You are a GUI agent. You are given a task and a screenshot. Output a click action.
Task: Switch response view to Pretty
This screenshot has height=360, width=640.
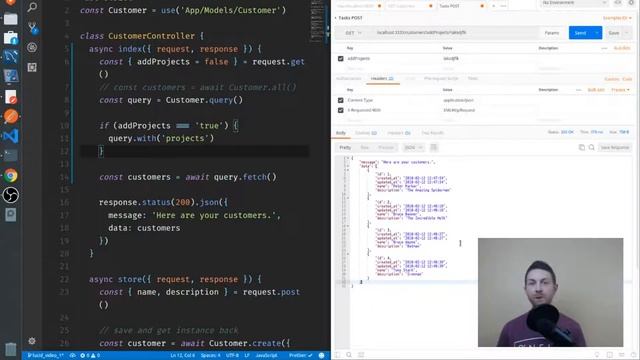(x=345, y=147)
